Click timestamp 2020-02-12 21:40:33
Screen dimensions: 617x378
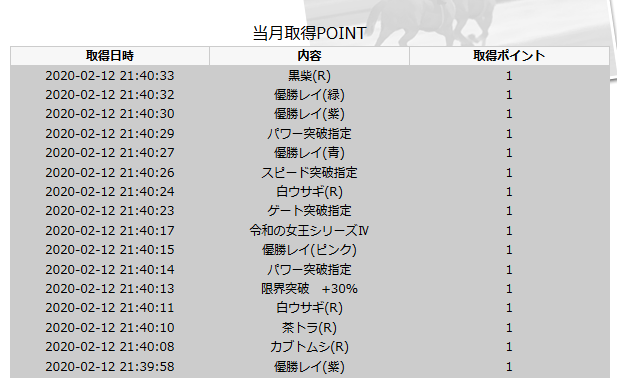click(110, 76)
